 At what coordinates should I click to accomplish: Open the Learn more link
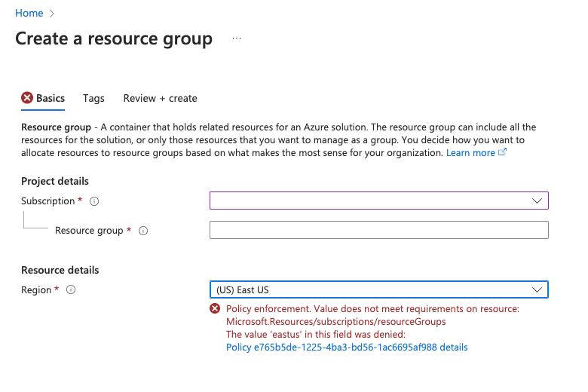(470, 153)
